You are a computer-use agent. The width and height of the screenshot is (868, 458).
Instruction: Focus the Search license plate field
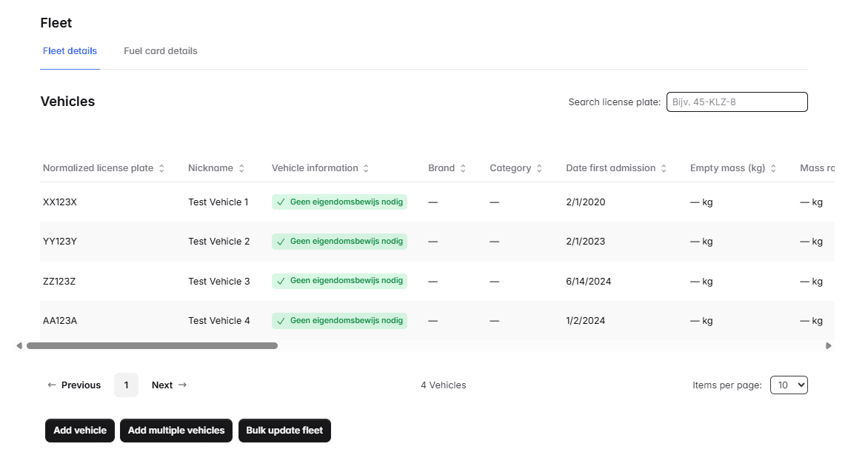click(736, 102)
